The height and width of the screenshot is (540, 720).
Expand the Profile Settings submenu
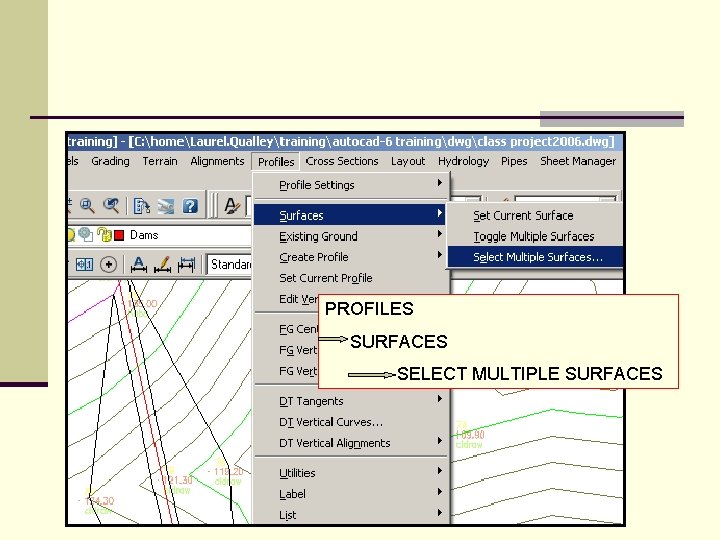tap(350, 185)
